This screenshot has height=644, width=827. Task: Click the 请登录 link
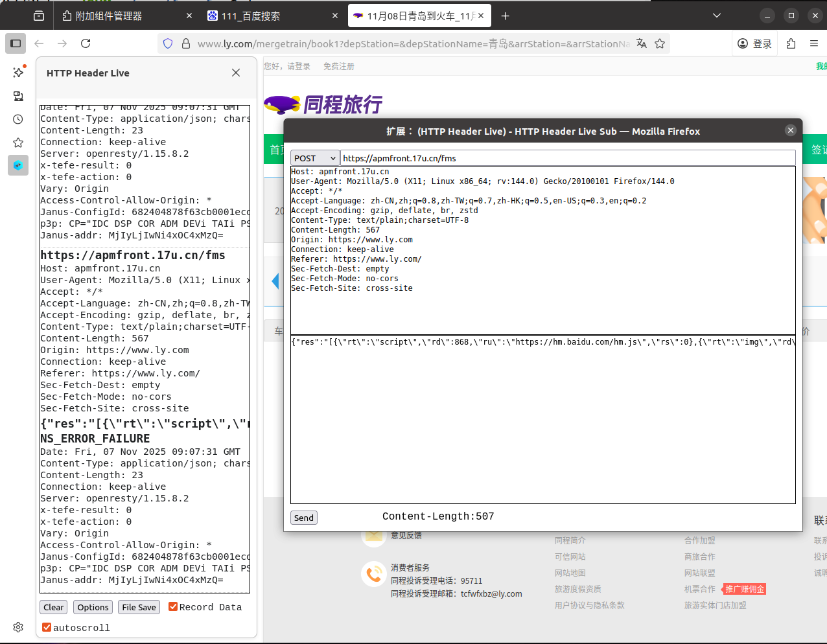point(299,66)
